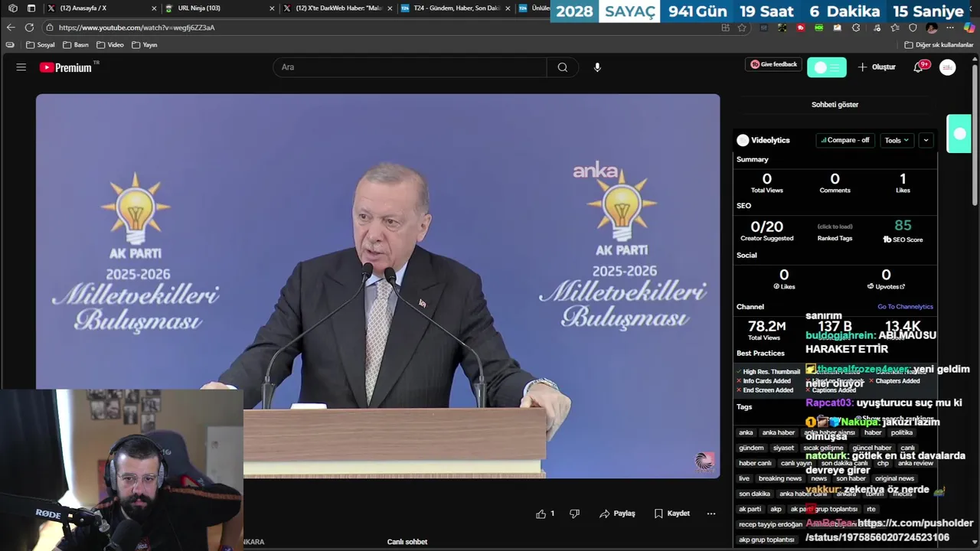980x551 pixels.
Task: Follow the Go To Channelytics link
Action: 905,307
